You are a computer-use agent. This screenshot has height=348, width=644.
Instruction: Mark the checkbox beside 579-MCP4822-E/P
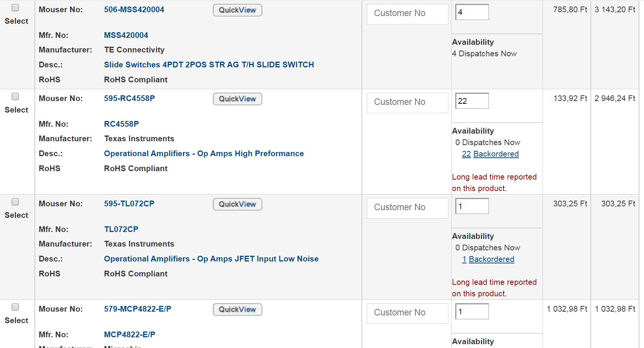point(15,307)
